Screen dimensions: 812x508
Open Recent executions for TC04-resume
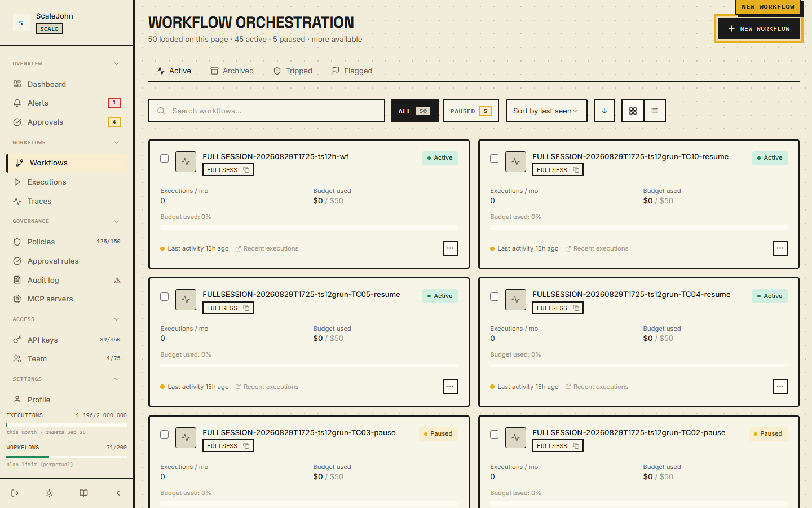pyautogui.click(x=597, y=387)
